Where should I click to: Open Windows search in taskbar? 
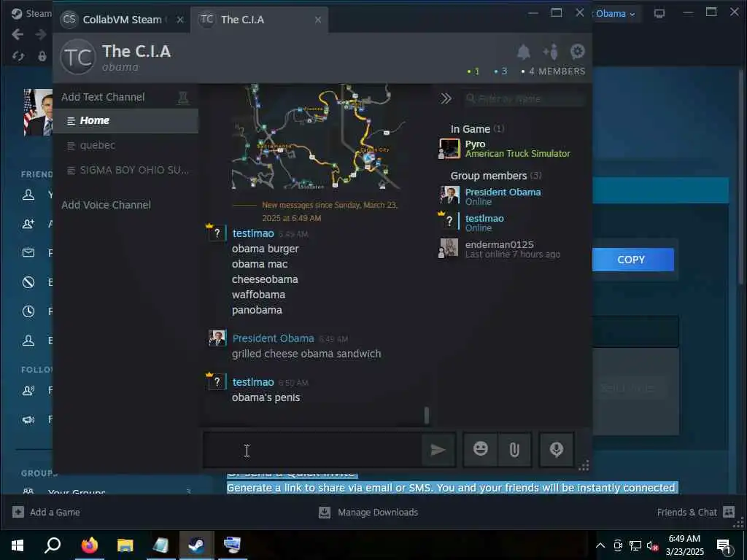coord(53,545)
